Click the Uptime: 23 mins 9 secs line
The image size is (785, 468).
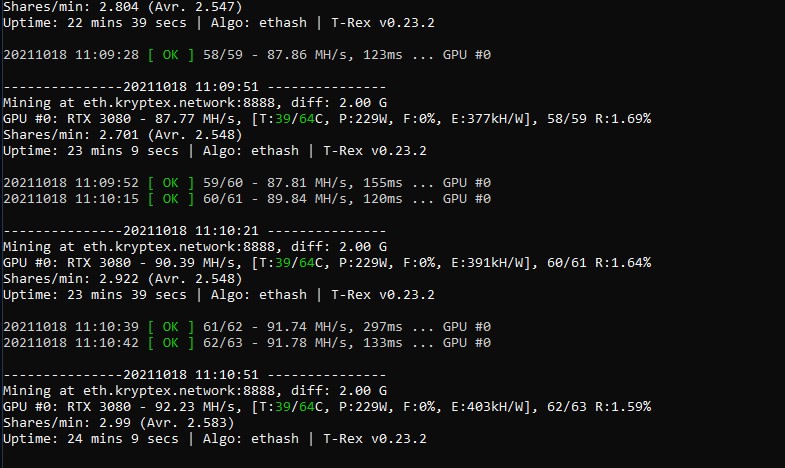point(215,151)
